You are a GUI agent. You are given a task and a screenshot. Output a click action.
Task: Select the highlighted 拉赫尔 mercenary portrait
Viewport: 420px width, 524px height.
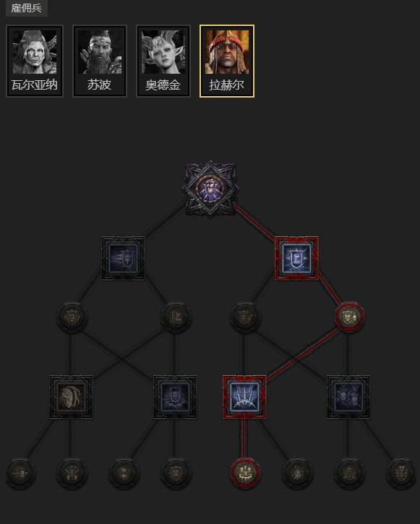pyautogui.click(x=227, y=61)
